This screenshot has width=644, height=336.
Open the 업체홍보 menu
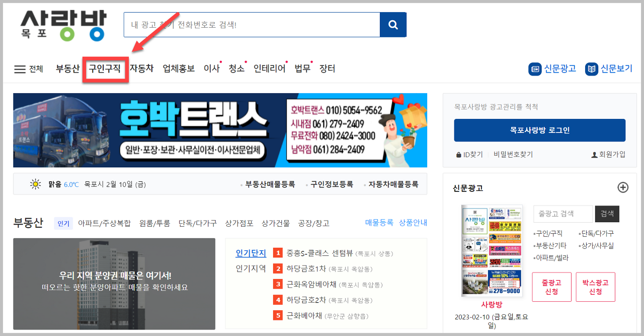(x=179, y=69)
